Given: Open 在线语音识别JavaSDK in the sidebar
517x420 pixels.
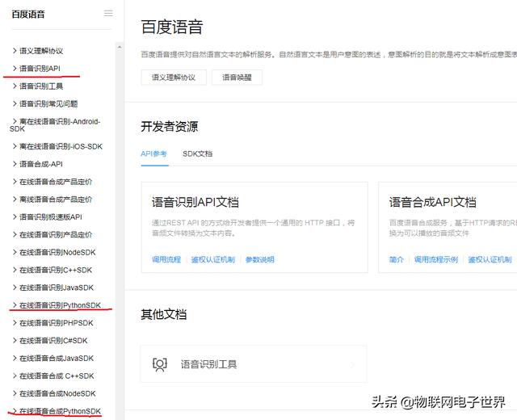Looking at the screenshot, I should [x=57, y=288].
